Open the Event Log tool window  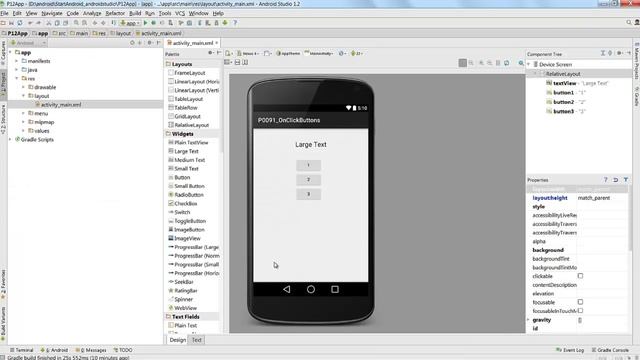coord(570,350)
